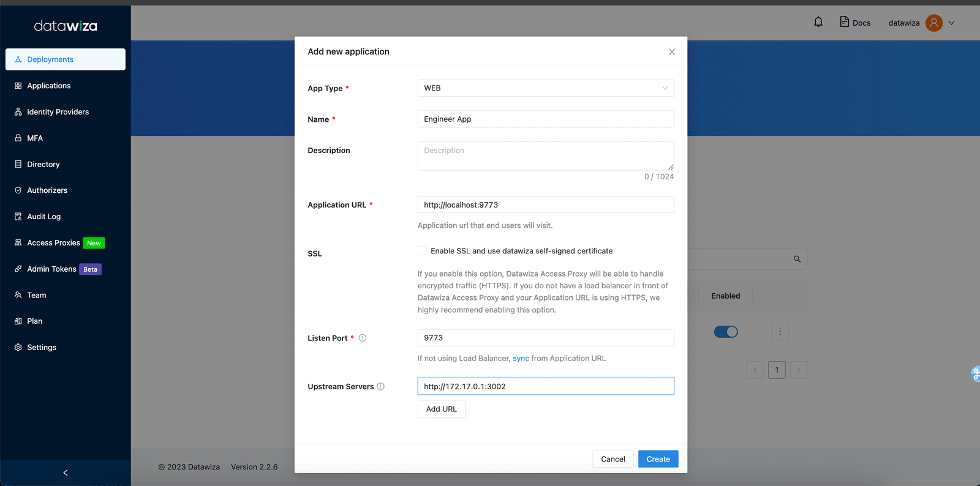Screen dimensions: 980x486
Task: Open Plan in the sidebar
Action: coord(66,321)
